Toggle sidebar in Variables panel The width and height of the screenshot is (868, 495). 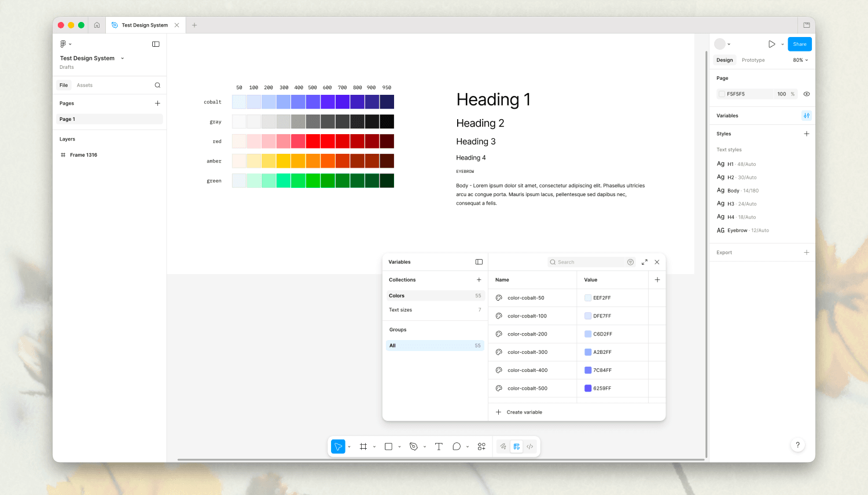479,262
